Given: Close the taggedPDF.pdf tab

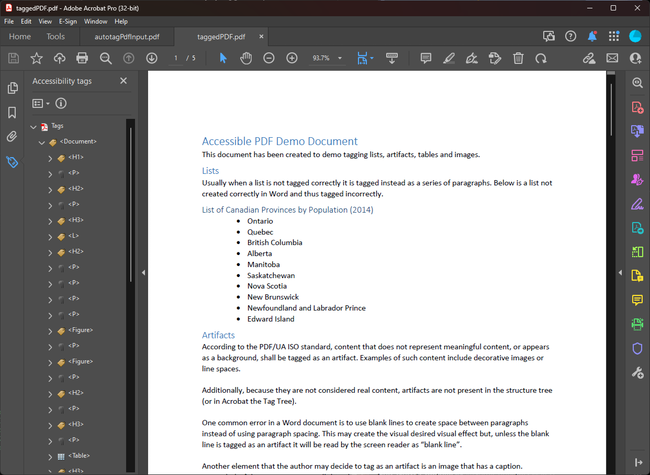Looking at the screenshot, I should click(261, 36).
